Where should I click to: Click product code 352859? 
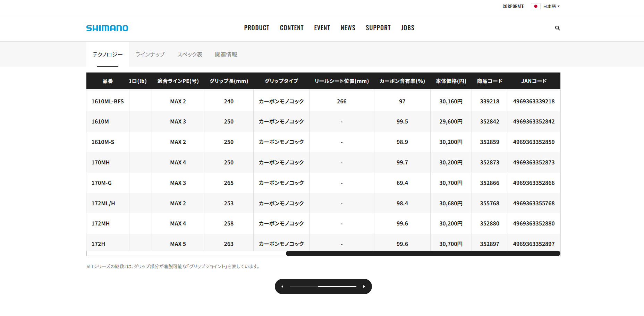tap(490, 142)
